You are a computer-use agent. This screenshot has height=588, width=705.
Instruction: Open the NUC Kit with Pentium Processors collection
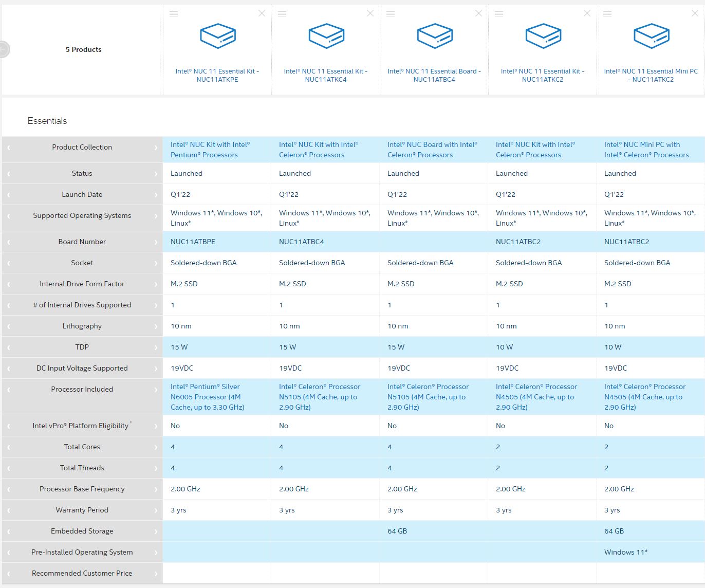click(x=210, y=150)
